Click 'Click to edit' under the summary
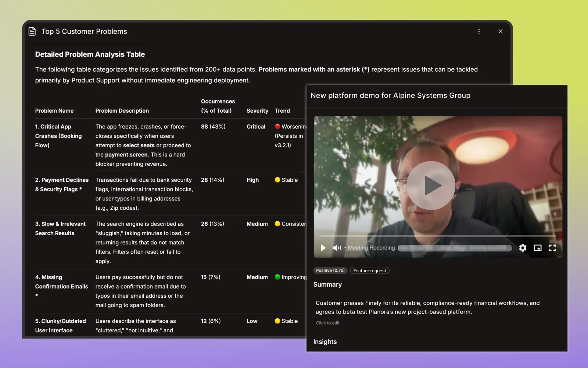The width and height of the screenshot is (588, 368). pos(327,323)
